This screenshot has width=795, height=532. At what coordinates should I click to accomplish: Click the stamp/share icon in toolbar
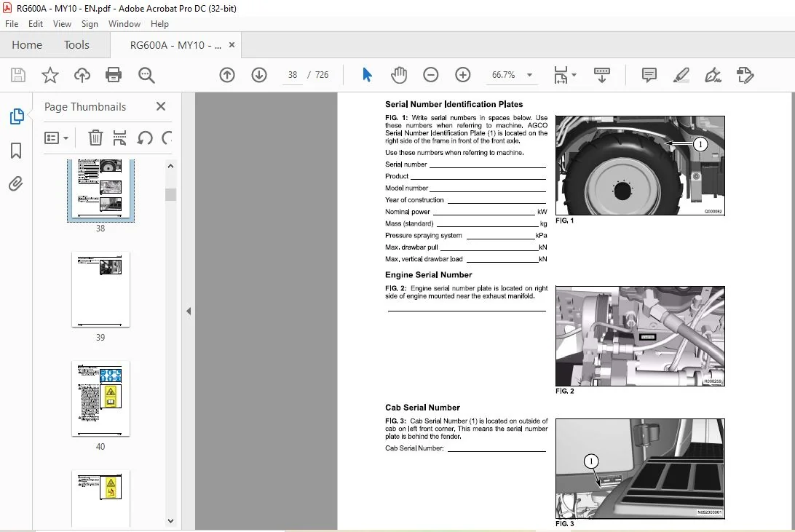coord(745,75)
